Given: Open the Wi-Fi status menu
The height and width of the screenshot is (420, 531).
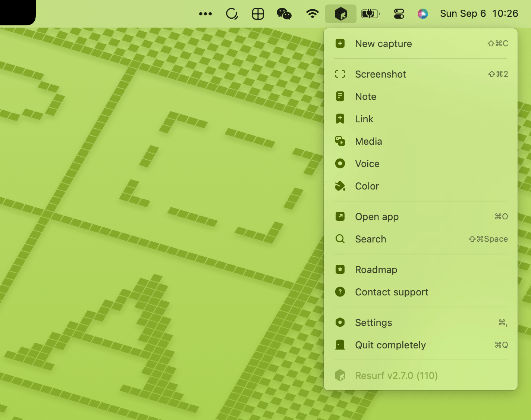Looking at the screenshot, I should pos(312,14).
